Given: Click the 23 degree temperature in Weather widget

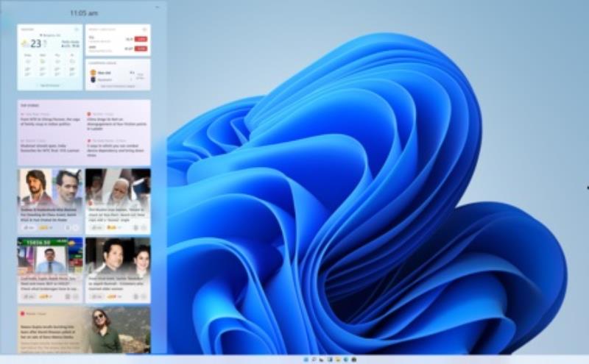Looking at the screenshot, I should pos(35,44).
